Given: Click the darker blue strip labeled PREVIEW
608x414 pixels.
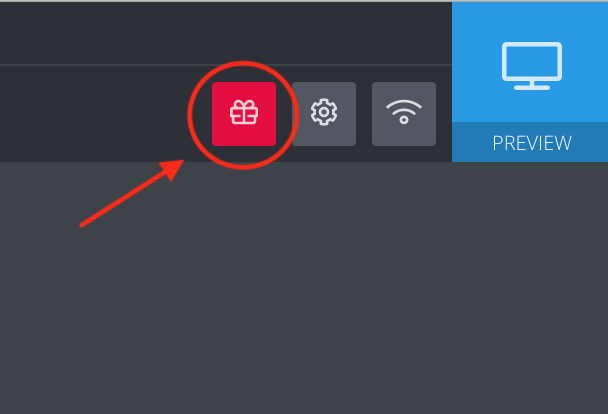Looking at the screenshot, I should [x=530, y=142].
